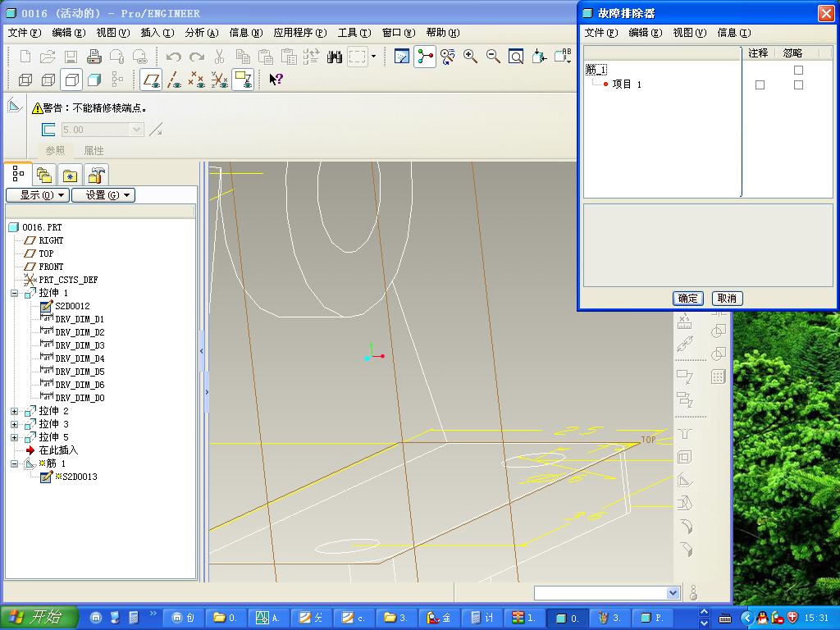840x630 pixels.
Task: Click the 在此插入 marker in tree
Action: (58, 450)
